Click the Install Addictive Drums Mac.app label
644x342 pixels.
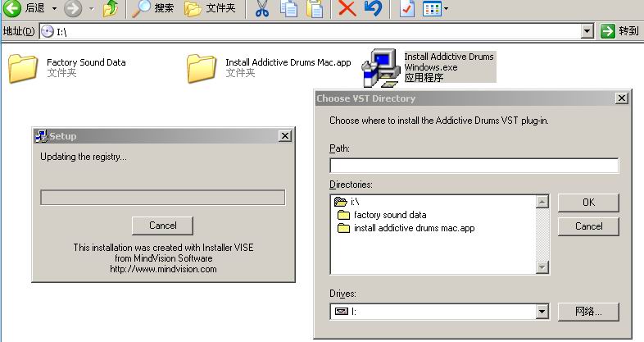(288, 62)
